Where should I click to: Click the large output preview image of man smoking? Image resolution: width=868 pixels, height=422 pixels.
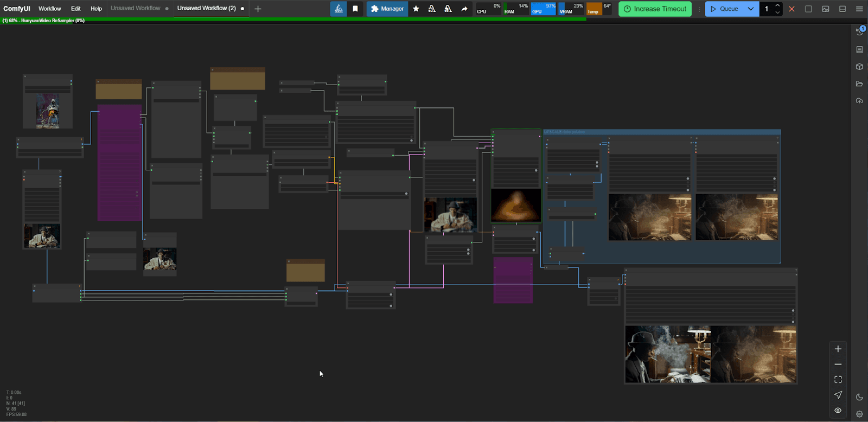tap(711, 354)
